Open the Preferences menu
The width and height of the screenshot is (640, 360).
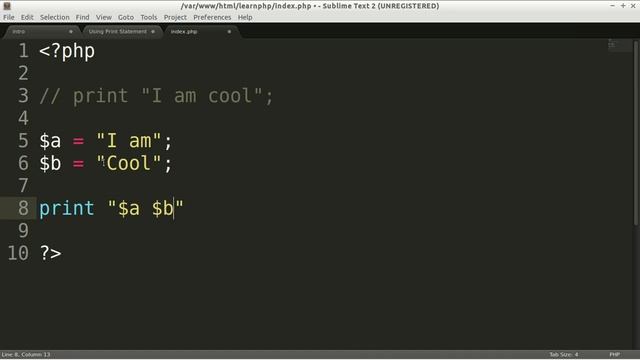(x=212, y=17)
